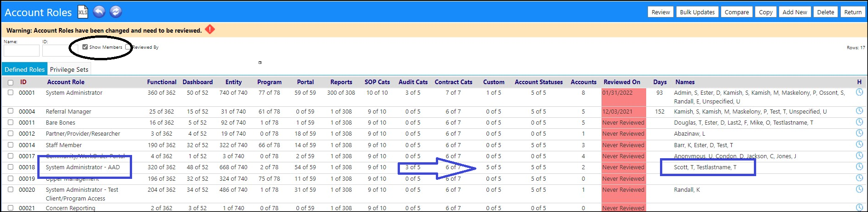Switch to the Defined Roles tab
The width and height of the screenshot is (868, 212).
pyautogui.click(x=24, y=69)
